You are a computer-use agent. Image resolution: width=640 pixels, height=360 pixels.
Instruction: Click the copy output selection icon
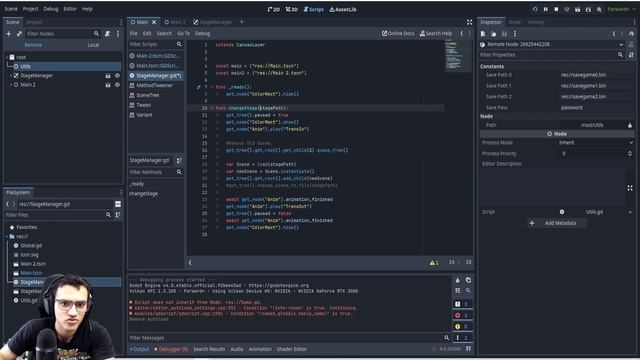(468, 280)
